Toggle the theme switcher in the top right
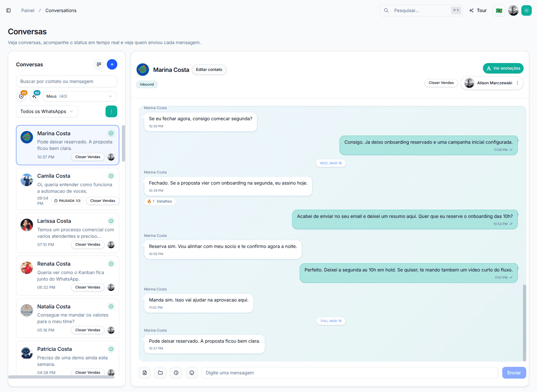This screenshot has width=537, height=392. pos(526,10)
